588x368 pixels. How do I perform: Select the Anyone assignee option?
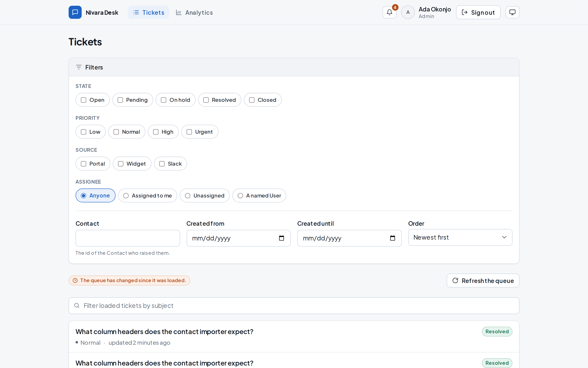point(96,195)
